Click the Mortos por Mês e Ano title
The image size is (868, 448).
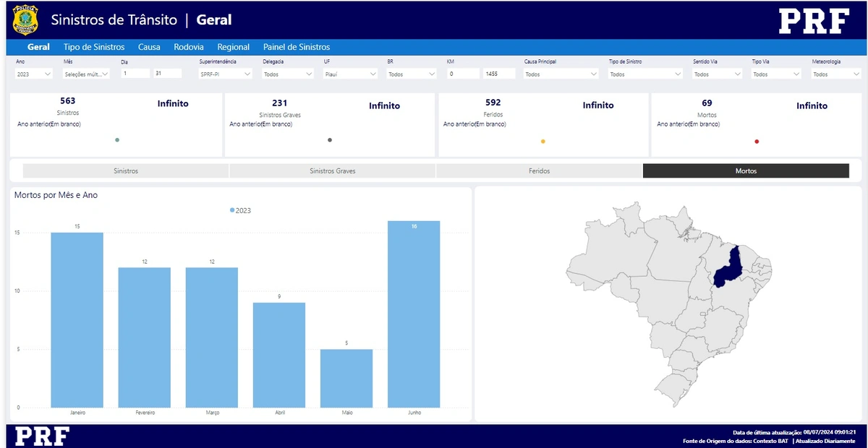tap(56, 195)
